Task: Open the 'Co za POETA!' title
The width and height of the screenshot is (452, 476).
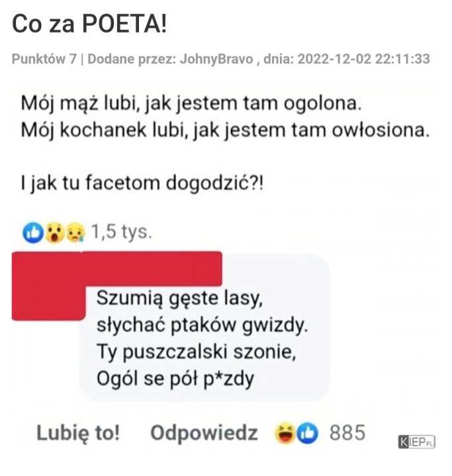Action: 89,24
